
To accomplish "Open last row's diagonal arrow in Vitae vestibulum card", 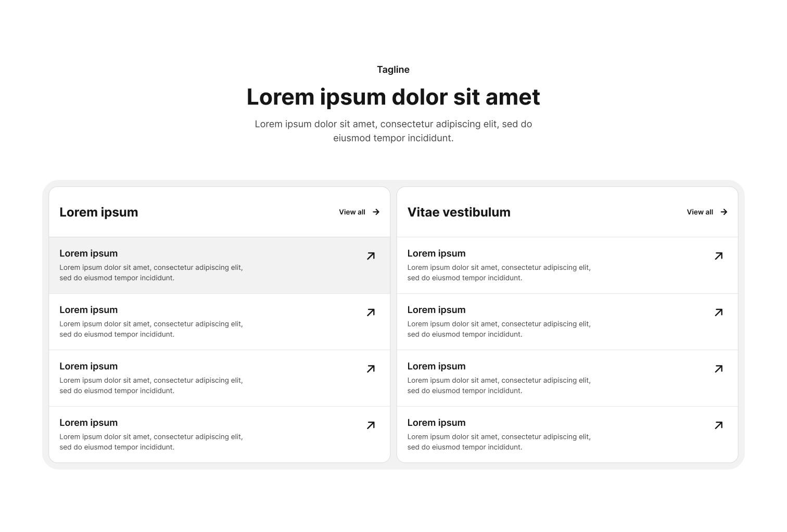I will tap(718, 425).
